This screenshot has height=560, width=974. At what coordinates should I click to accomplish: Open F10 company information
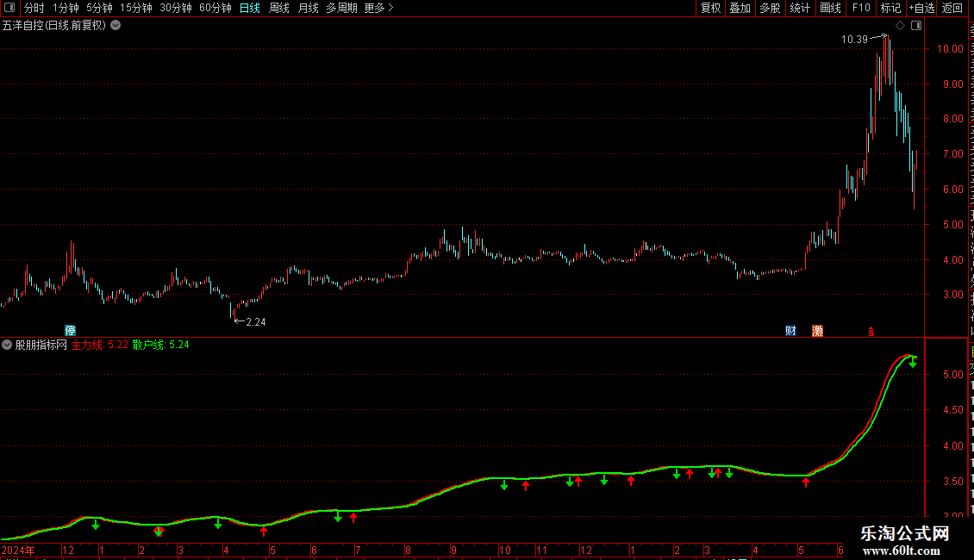coord(861,8)
